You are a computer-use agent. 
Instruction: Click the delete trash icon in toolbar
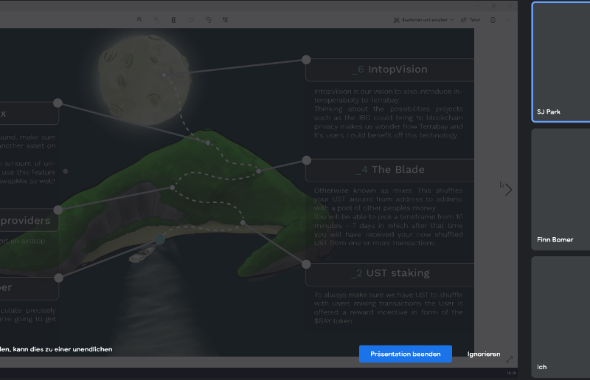pos(174,20)
